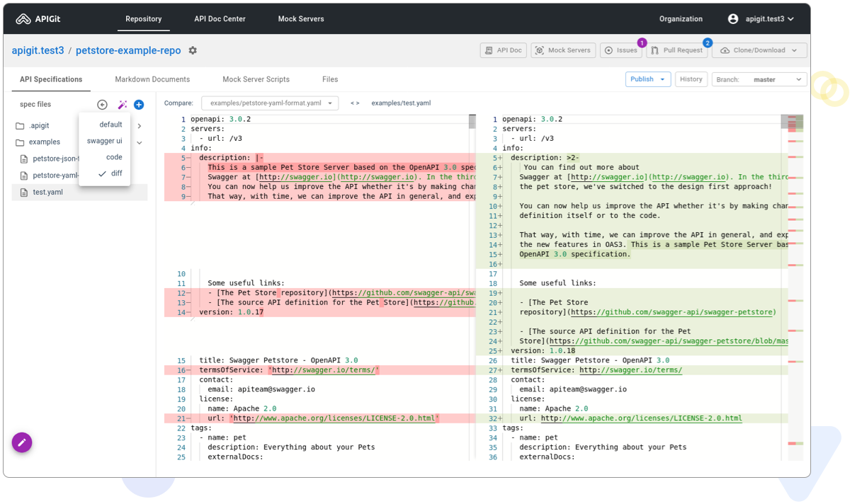Select the default view mode option

(105, 125)
